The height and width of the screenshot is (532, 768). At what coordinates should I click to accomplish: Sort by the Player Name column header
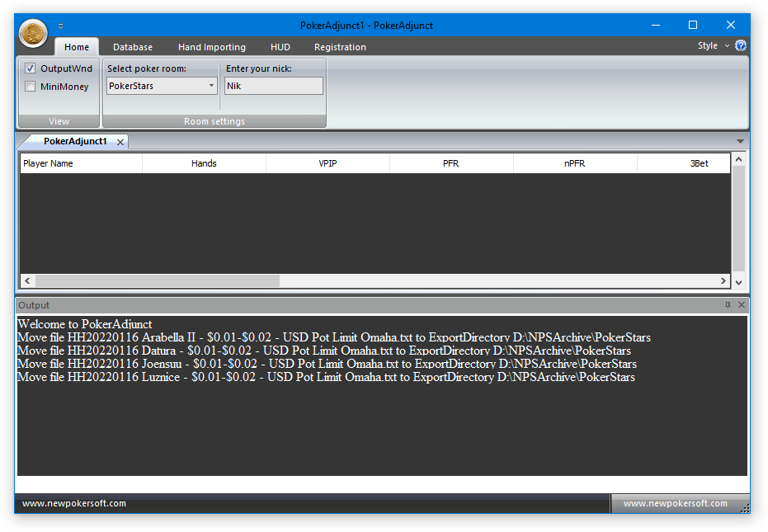pos(81,163)
